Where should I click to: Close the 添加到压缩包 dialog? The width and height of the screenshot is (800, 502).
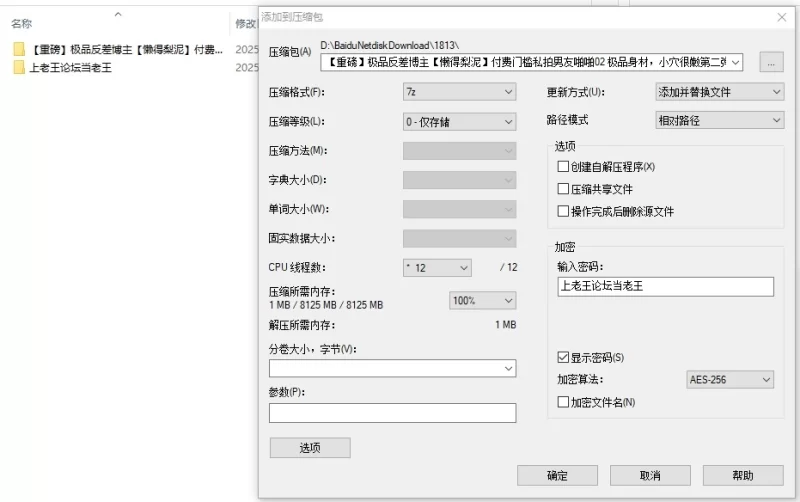(782, 17)
